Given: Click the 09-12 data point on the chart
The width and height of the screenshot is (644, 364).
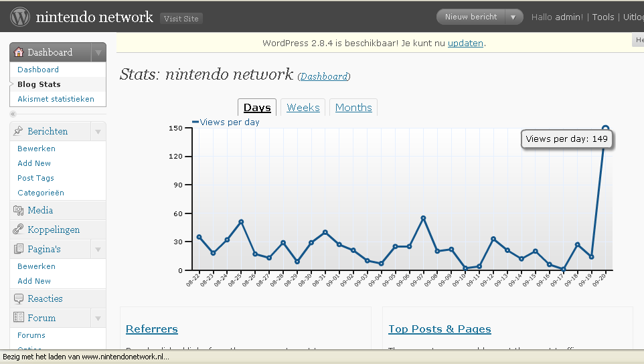Looking at the screenshot, I should pyautogui.click(x=493, y=239).
